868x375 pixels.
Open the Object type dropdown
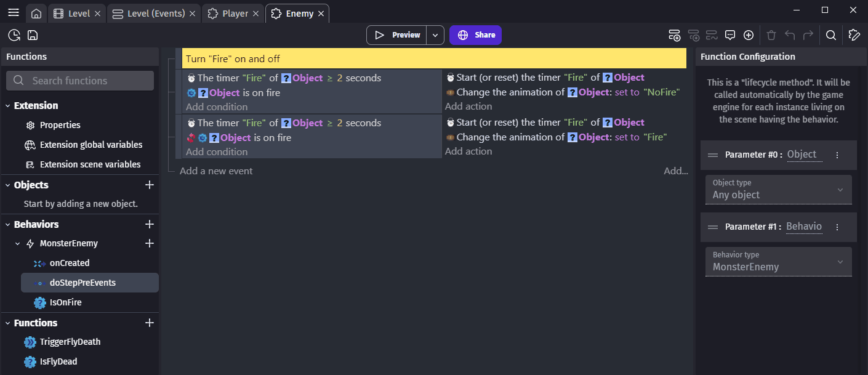click(x=778, y=190)
